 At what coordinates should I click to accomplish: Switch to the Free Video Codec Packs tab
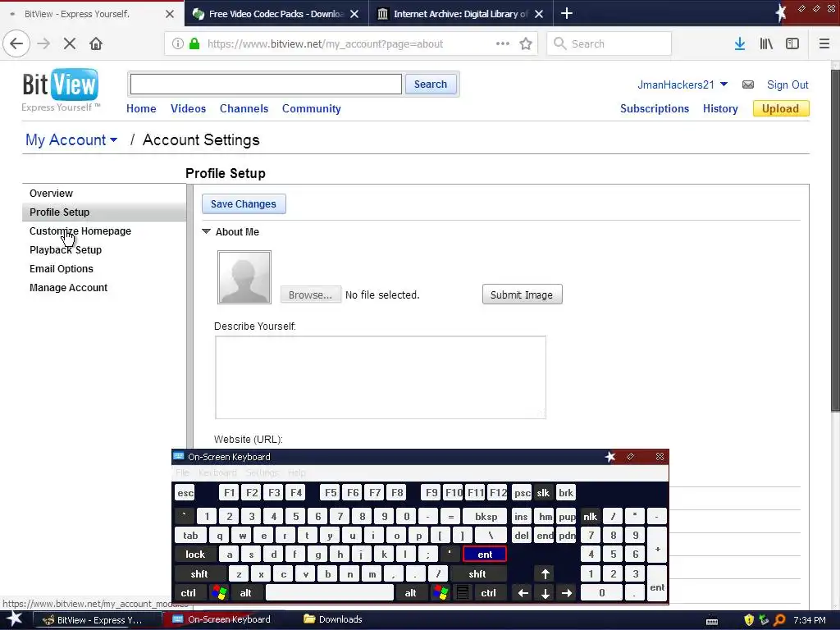276,13
